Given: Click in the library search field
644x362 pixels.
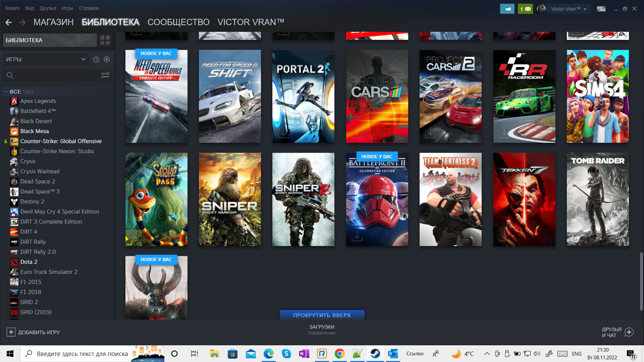Looking at the screenshot, I should [x=54, y=75].
